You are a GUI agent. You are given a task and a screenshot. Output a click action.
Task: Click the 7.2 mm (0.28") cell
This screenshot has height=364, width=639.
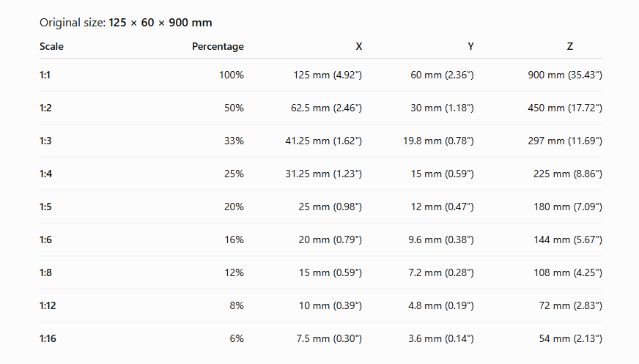click(441, 272)
